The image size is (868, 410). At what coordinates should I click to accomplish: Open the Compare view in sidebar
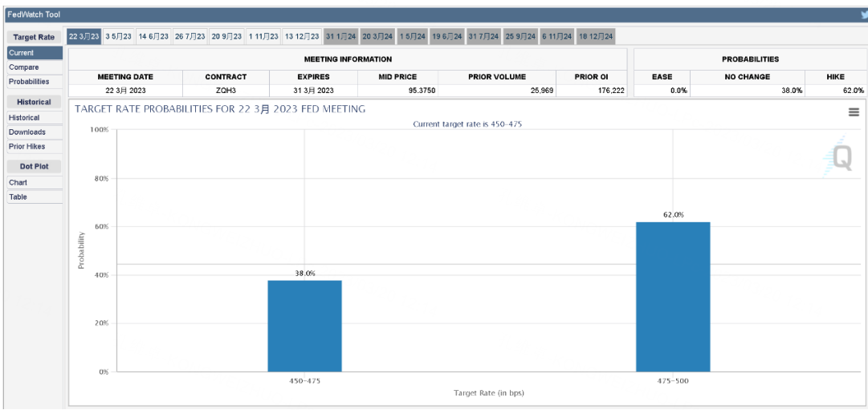35,67
